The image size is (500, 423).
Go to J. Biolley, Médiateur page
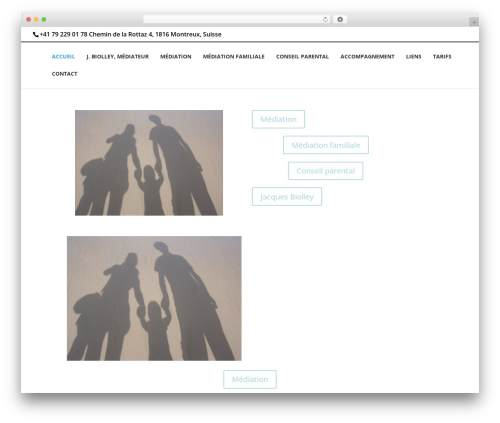117,57
